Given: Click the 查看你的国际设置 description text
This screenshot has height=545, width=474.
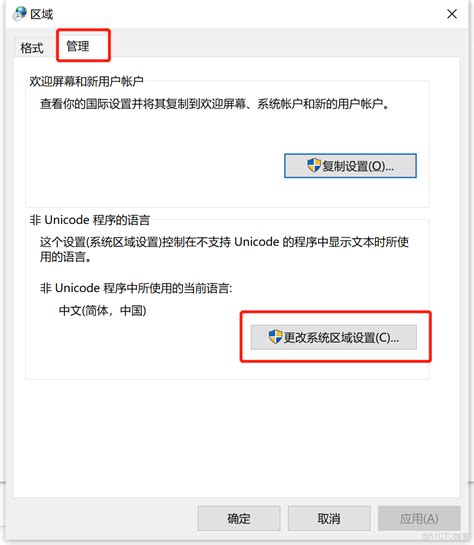Looking at the screenshot, I should pyautogui.click(x=214, y=104).
